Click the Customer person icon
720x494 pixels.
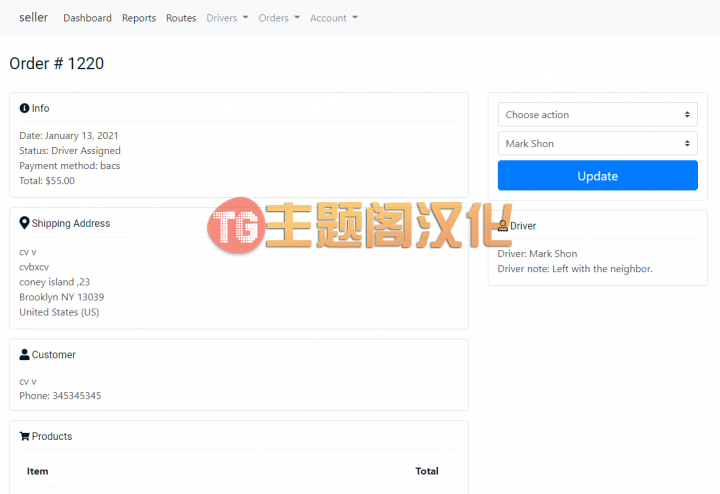24,354
